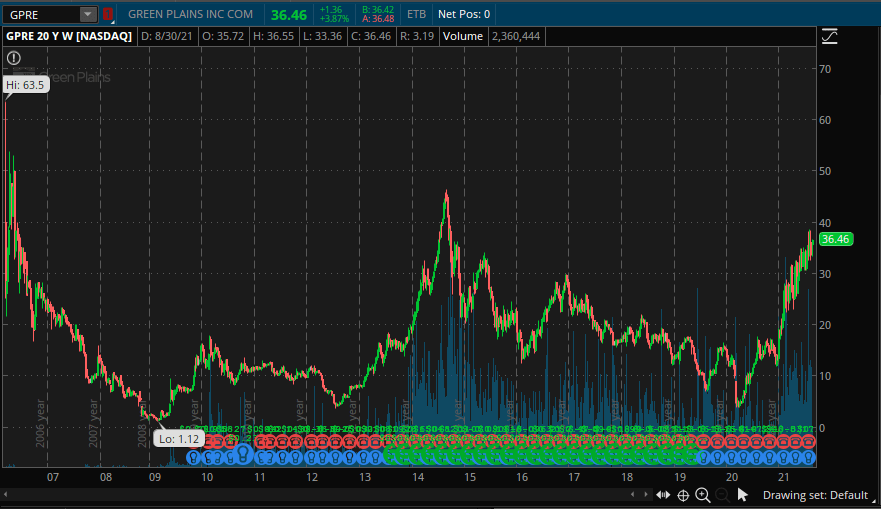The image size is (881, 509).
Task: Click the 50 label on price axis
Action: pos(825,171)
